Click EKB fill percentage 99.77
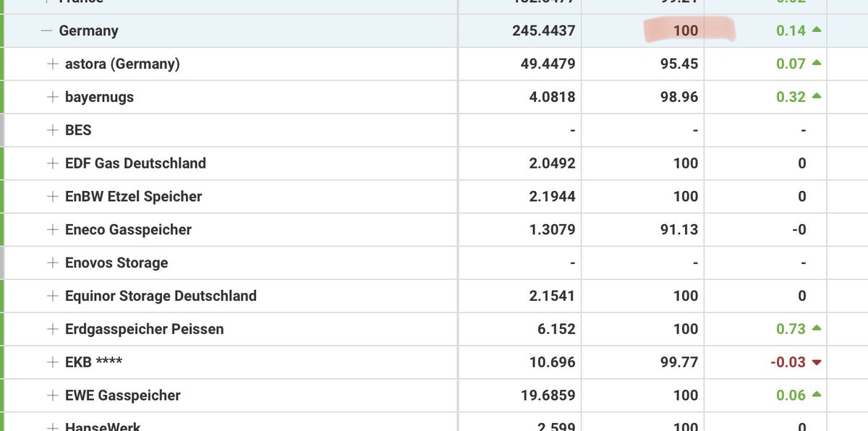The image size is (868, 431). click(x=678, y=362)
